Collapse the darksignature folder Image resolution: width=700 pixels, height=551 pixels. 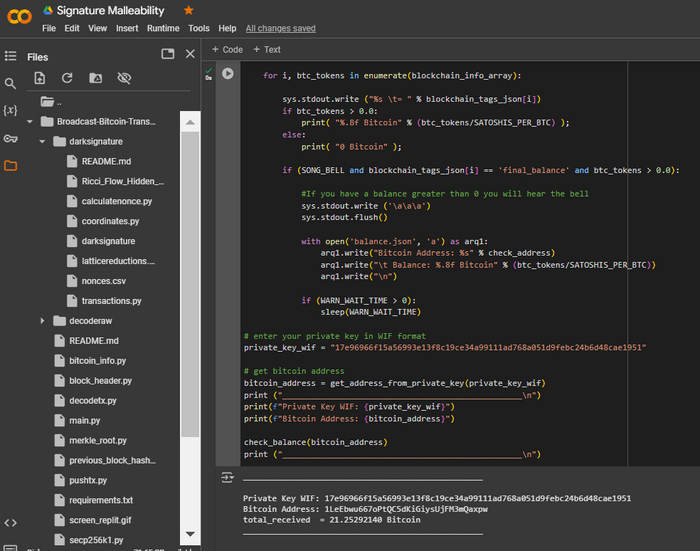[42, 141]
